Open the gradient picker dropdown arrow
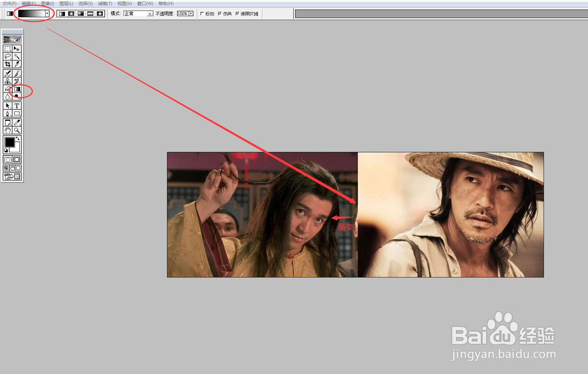Viewport: 588px width, 374px height. pos(47,14)
